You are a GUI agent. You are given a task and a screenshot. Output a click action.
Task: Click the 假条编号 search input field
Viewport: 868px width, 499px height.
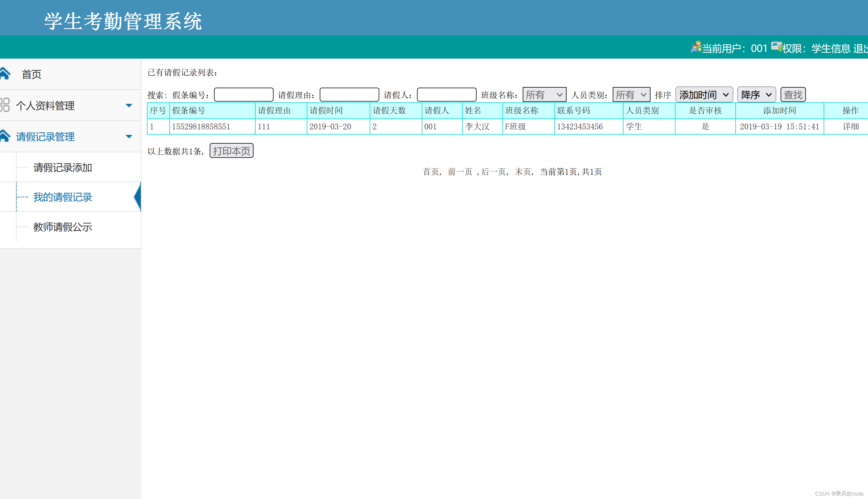(243, 95)
